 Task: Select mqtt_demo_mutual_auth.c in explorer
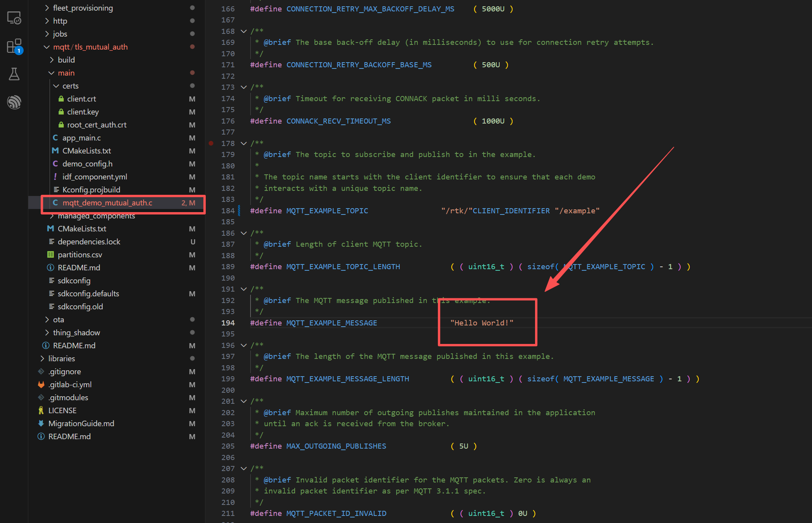click(x=107, y=203)
